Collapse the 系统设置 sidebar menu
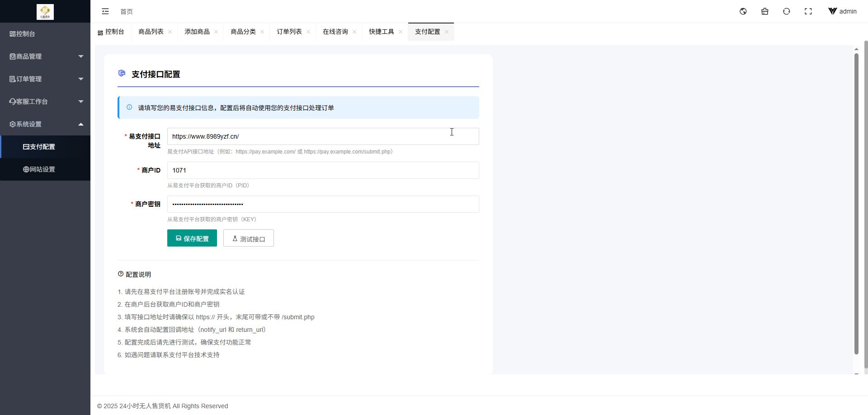 coord(45,124)
